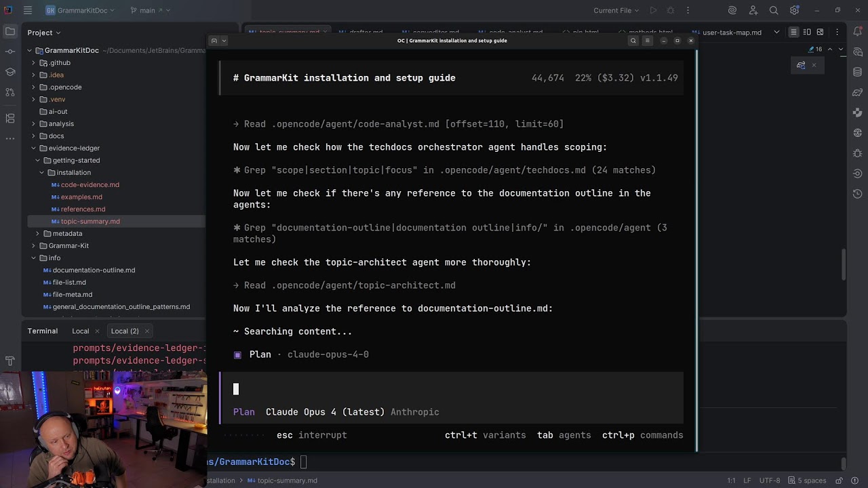868x488 pixels.
Task: Open documentation-outline.md in project tree
Action: (x=94, y=270)
